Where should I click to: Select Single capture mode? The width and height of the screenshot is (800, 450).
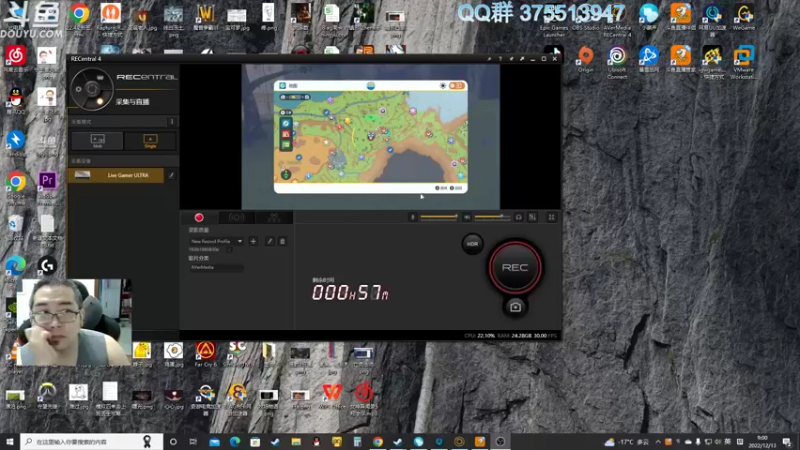click(150, 140)
